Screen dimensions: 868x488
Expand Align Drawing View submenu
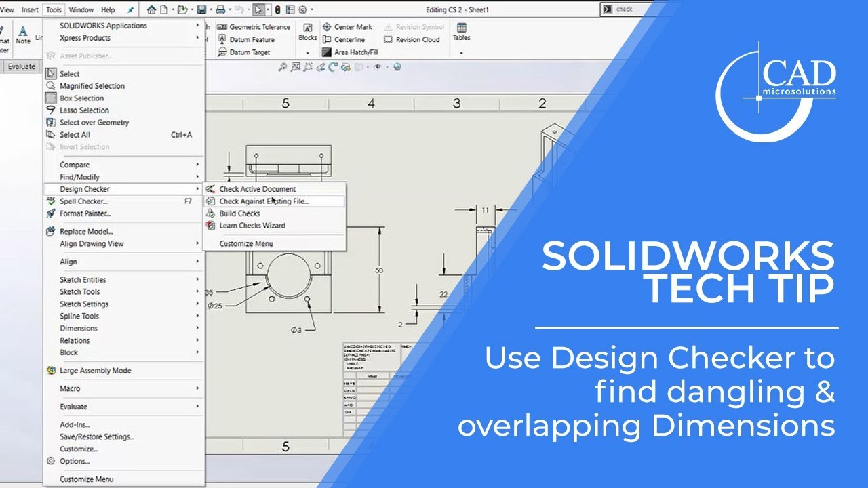click(123, 243)
